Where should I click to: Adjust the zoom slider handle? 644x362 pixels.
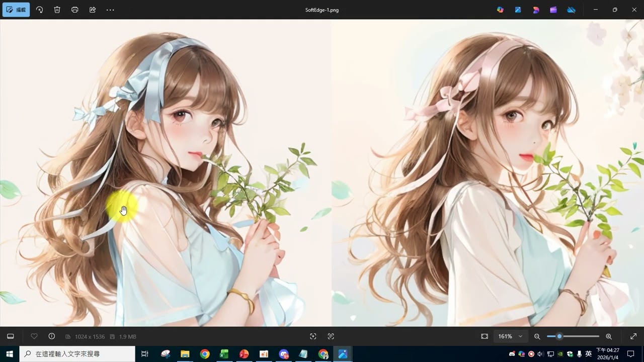pos(559,336)
